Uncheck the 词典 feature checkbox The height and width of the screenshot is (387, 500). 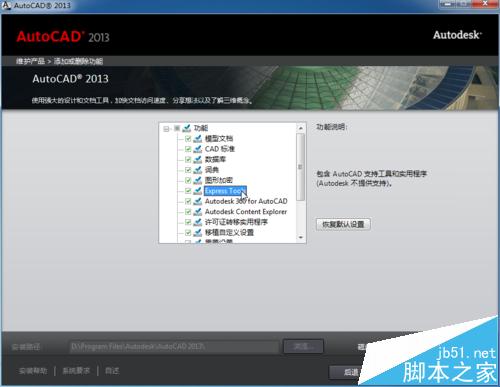point(188,170)
